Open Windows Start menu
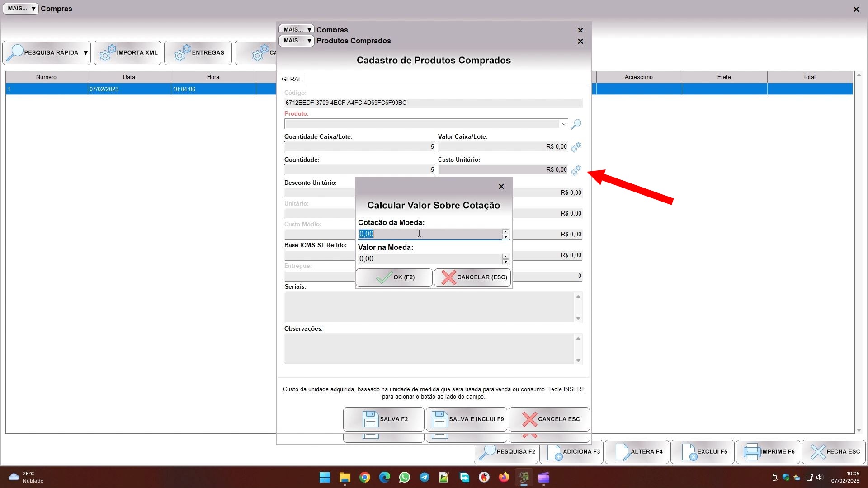The height and width of the screenshot is (488, 868). point(325,478)
